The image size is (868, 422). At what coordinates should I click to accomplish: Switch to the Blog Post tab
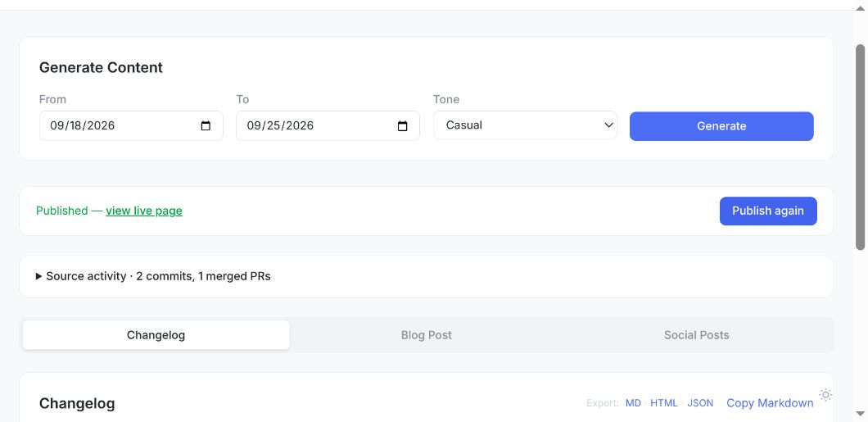[x=427, y=335]
